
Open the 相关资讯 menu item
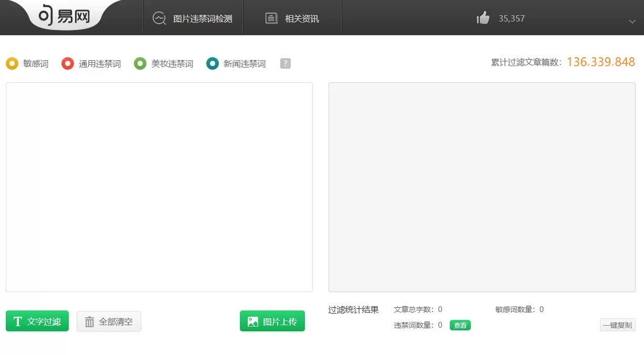292,18
